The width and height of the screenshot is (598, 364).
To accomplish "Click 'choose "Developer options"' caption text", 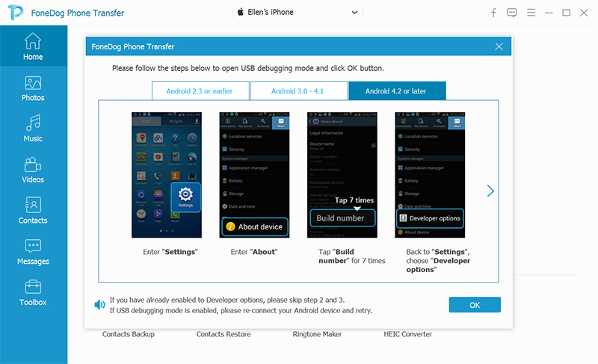I will click(x=438, y=265).
